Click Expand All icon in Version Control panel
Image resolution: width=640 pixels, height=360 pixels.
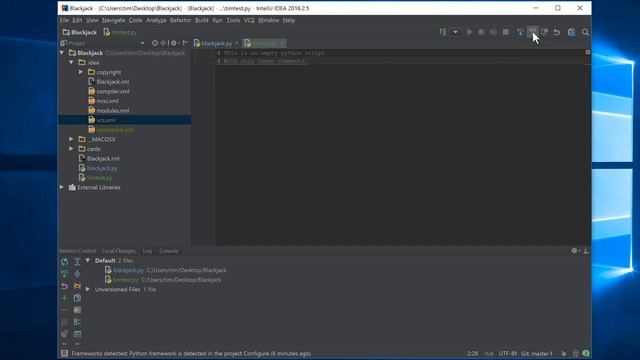[x=77, y=262]
